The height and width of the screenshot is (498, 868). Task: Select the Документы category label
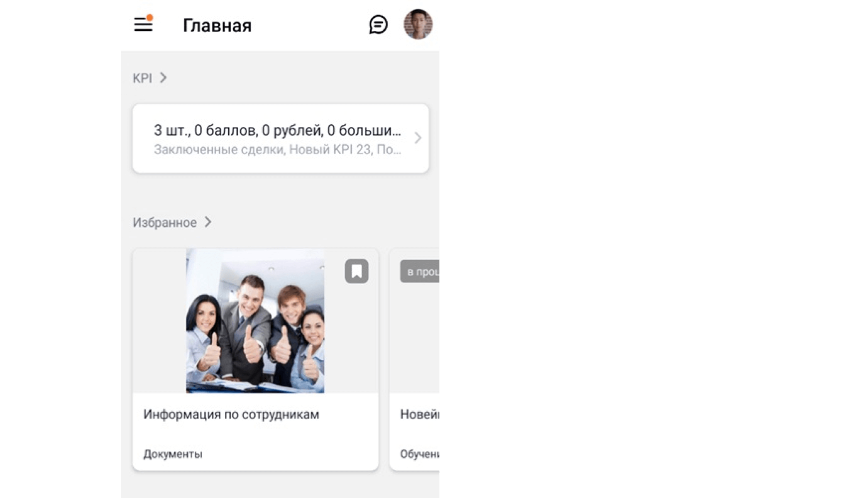click(173, 454)
